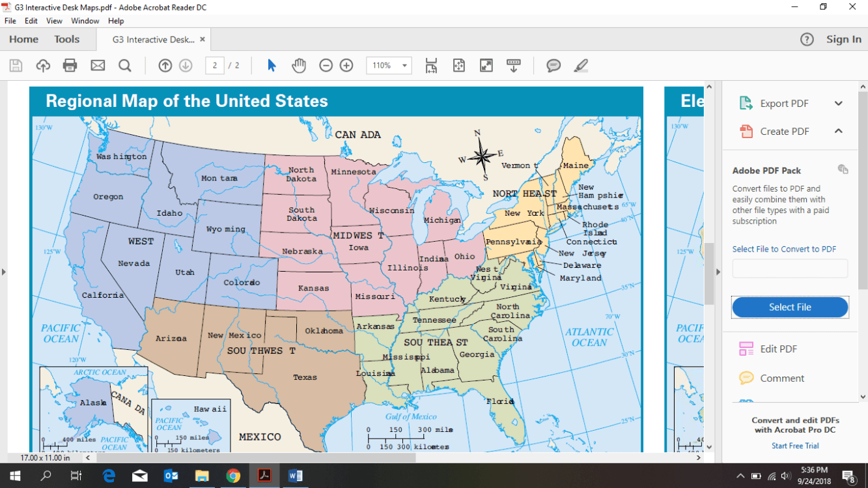Open the View menu
The image size is (868, 488).
54,21
